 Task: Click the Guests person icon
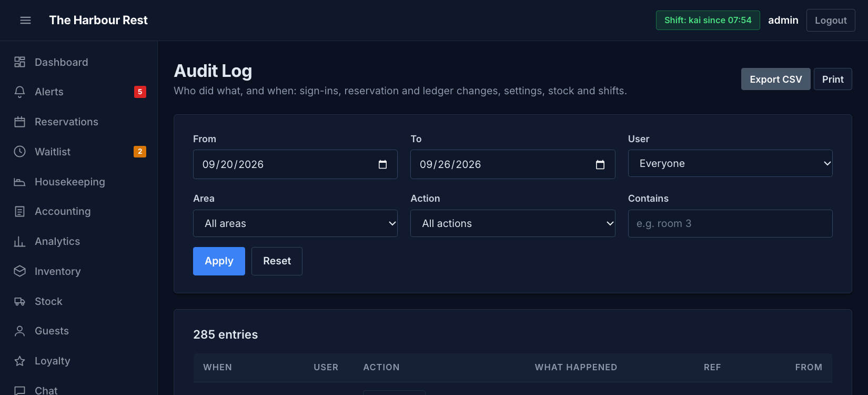point(19,331)
